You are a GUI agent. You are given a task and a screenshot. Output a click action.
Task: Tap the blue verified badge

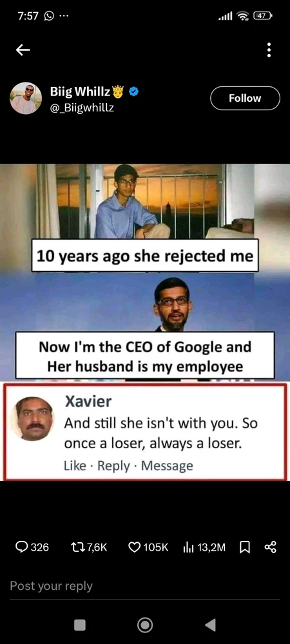click(x=134, y=91)
